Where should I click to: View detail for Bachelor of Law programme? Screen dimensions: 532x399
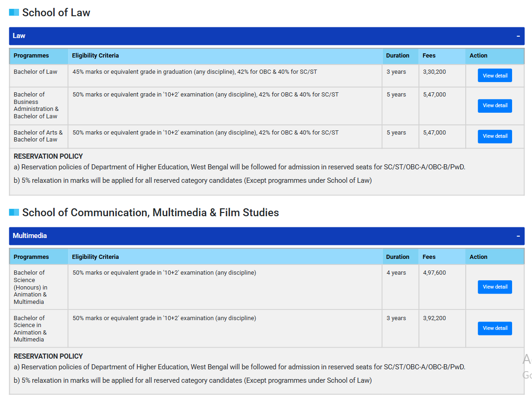pos(495,75)
